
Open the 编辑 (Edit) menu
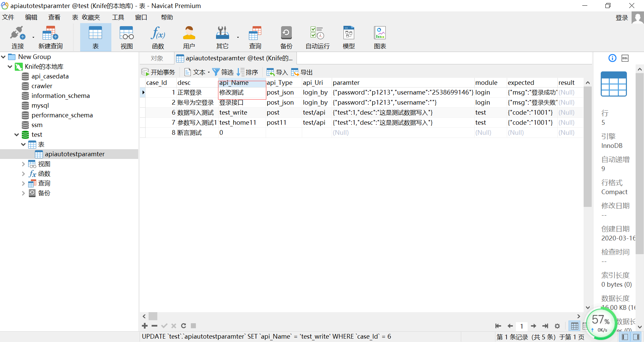click(31, 17)
